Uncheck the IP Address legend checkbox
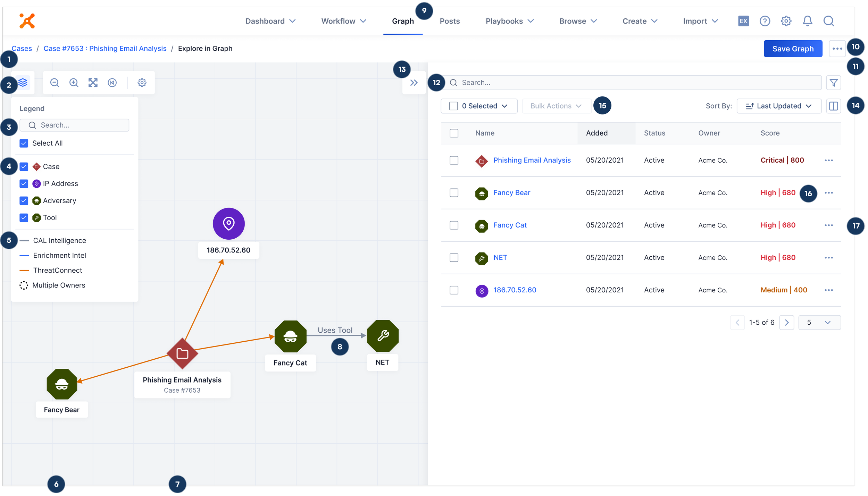The width and height of the screenshot is (868, 496). [x=24, y=183]
